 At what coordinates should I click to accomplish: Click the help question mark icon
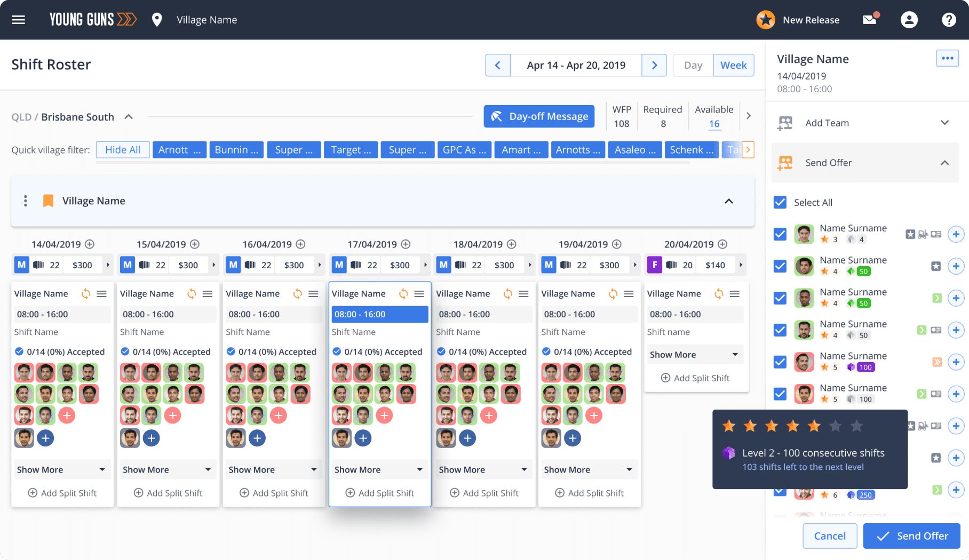pos(949,20)
